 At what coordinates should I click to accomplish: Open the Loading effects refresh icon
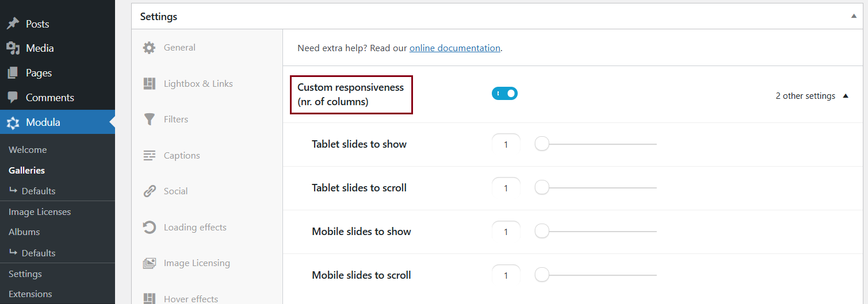pyautogui.click(x=150, y=228)
